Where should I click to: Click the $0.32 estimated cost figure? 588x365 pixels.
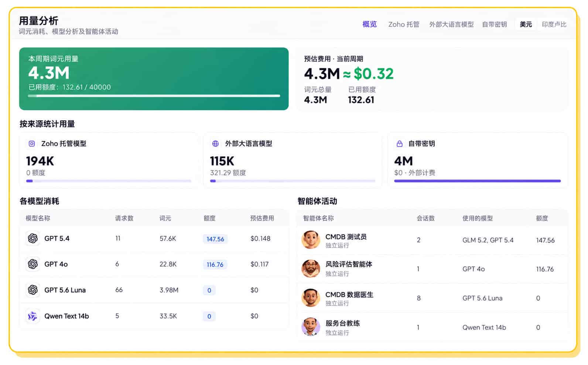click(373, 74)
